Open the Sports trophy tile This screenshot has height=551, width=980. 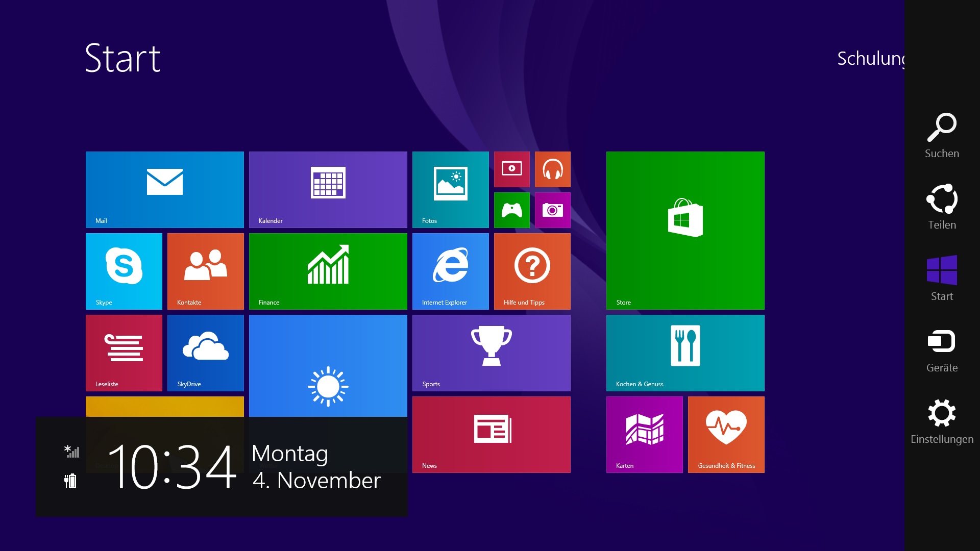point(492,353)
